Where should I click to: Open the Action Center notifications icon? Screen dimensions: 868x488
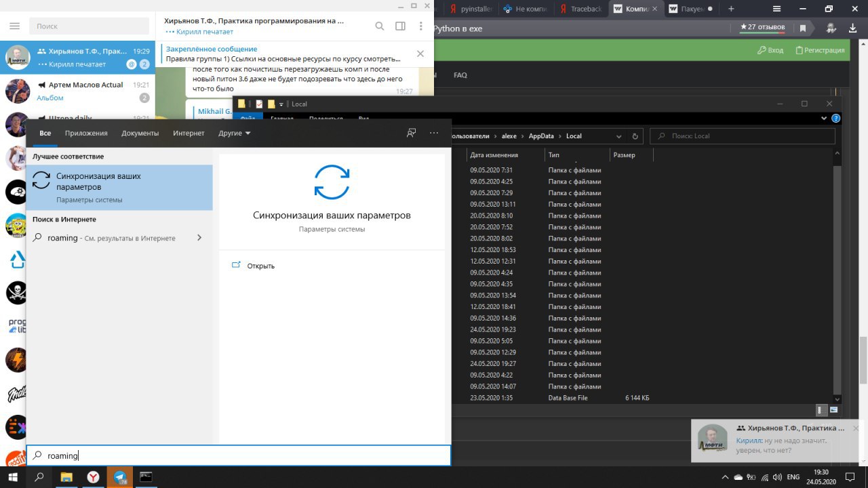[850, 477]
